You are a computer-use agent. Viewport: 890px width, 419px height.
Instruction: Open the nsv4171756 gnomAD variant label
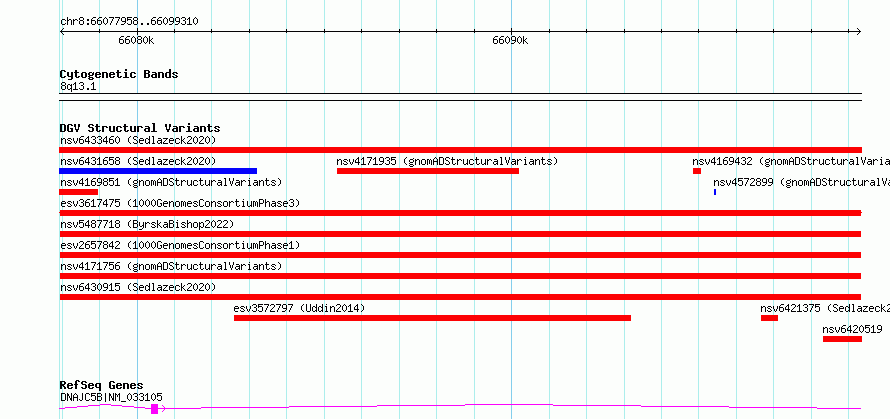click(171, 266)
